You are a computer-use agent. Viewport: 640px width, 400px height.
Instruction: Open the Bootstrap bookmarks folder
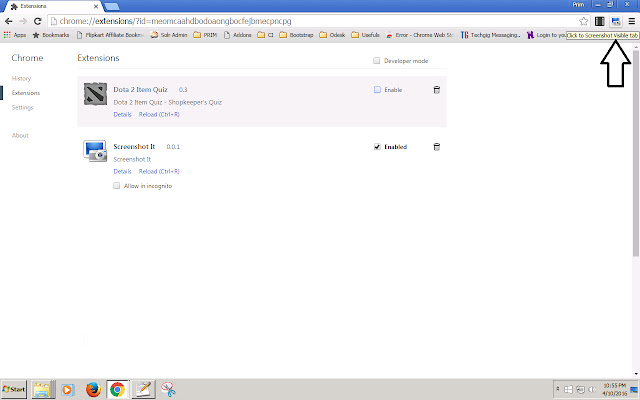tap(296, 35)
